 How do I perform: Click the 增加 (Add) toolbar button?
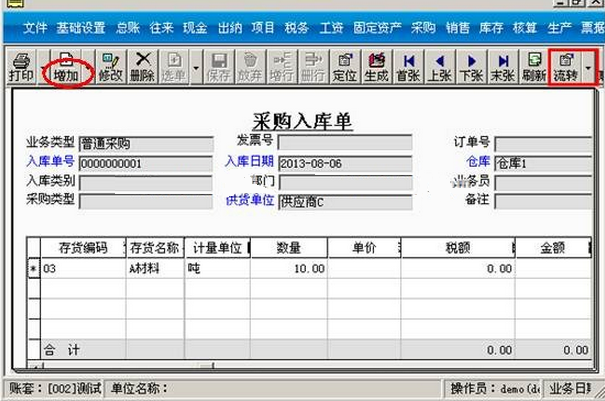point(68,67)
